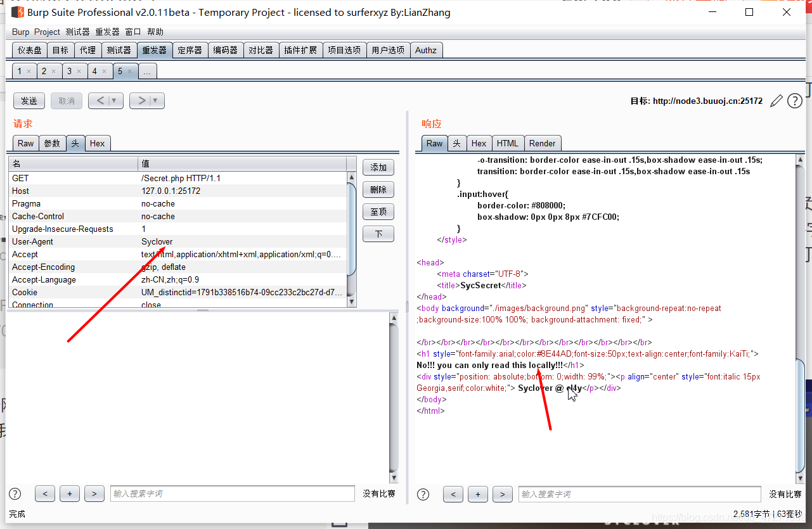
Task: Switch to the 测试器 tab
Action: (x=119, y=50)
